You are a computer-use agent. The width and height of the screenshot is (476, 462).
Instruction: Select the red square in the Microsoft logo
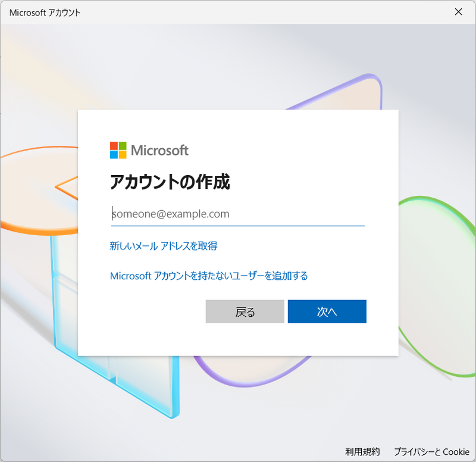[x=113, y=146]
